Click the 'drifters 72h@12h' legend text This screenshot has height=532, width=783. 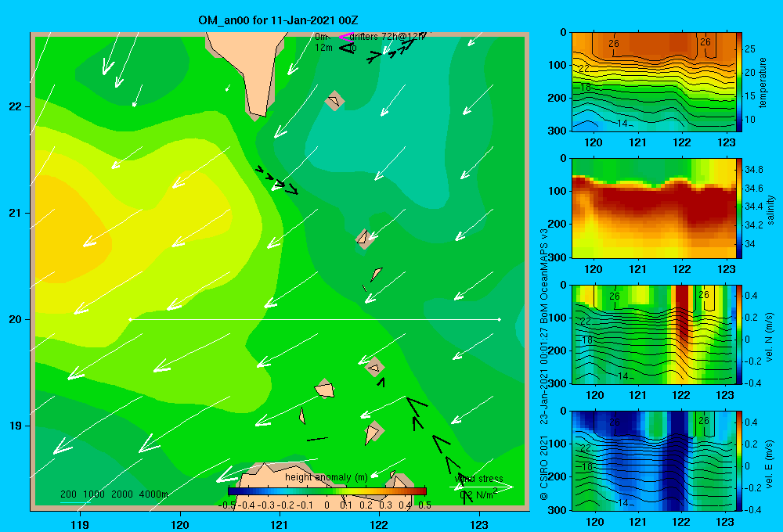click(388, 37)
